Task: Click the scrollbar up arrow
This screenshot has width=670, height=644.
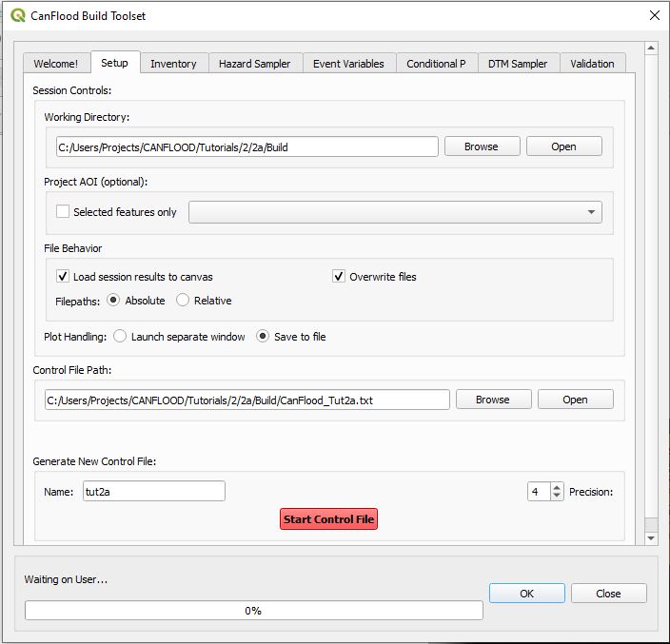Action: click(x=651, y=48)
